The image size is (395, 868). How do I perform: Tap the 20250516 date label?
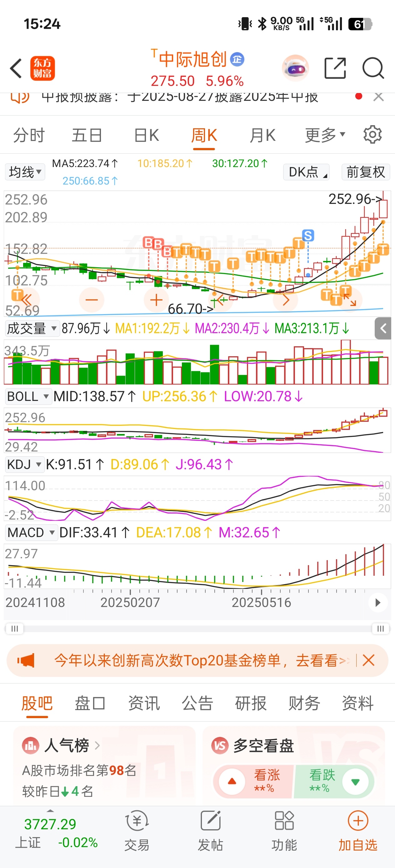[x=262, y=602]
